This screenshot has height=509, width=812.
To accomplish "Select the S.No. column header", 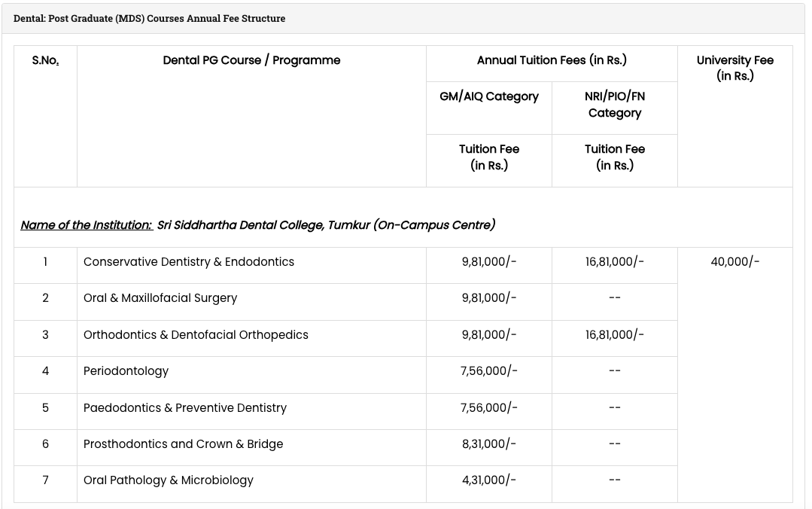I will click(x=45, y=60).
